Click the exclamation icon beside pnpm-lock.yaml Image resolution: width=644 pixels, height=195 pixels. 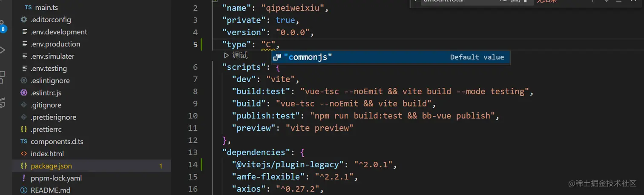click(x=24, y=178)
